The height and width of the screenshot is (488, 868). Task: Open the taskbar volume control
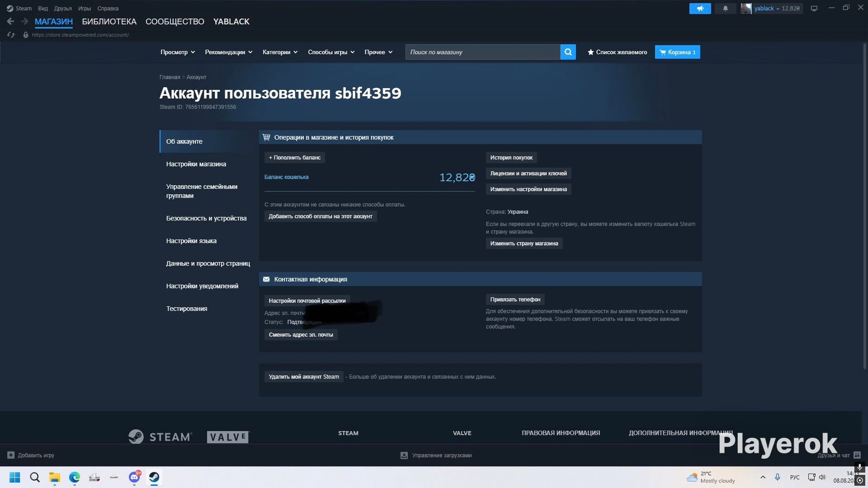(x=822, y=477)
